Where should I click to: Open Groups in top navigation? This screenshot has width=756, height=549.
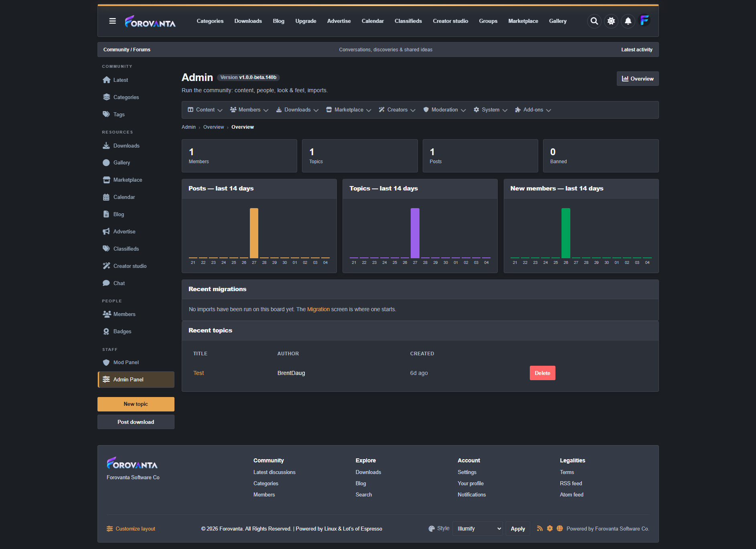pos(488,21)
